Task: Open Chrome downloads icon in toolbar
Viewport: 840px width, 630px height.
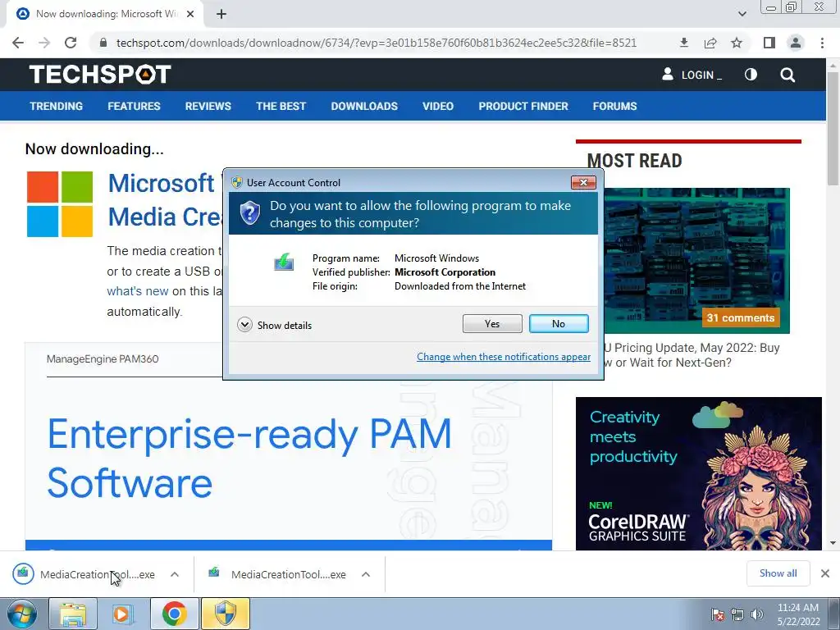Action: (x=683, y=43)
